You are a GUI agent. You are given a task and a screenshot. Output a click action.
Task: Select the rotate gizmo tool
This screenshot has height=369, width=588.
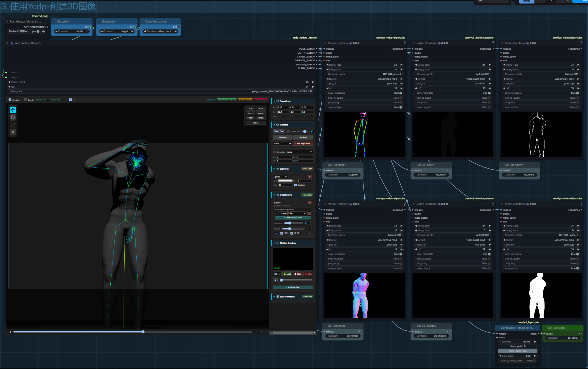[13, 117]
